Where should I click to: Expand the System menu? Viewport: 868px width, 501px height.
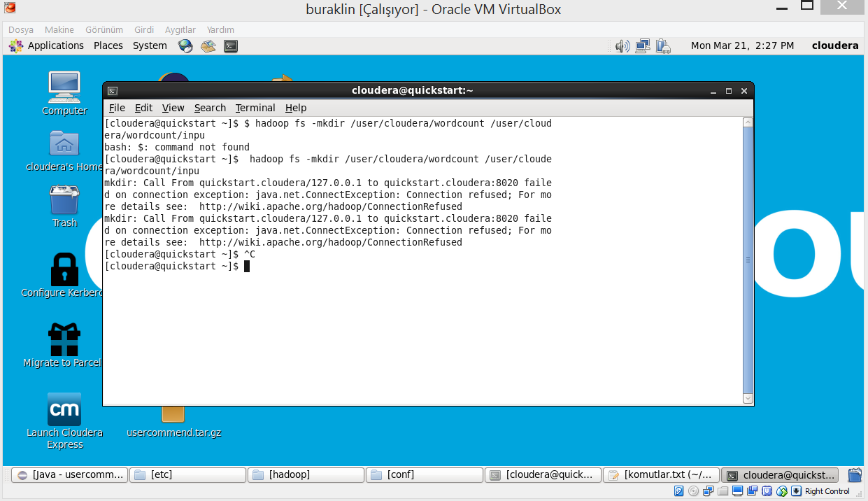tap(150, 45)
